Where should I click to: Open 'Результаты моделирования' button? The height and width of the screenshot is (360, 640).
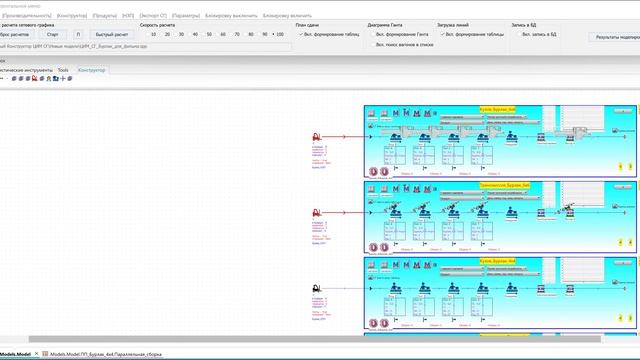coord(615,37)
